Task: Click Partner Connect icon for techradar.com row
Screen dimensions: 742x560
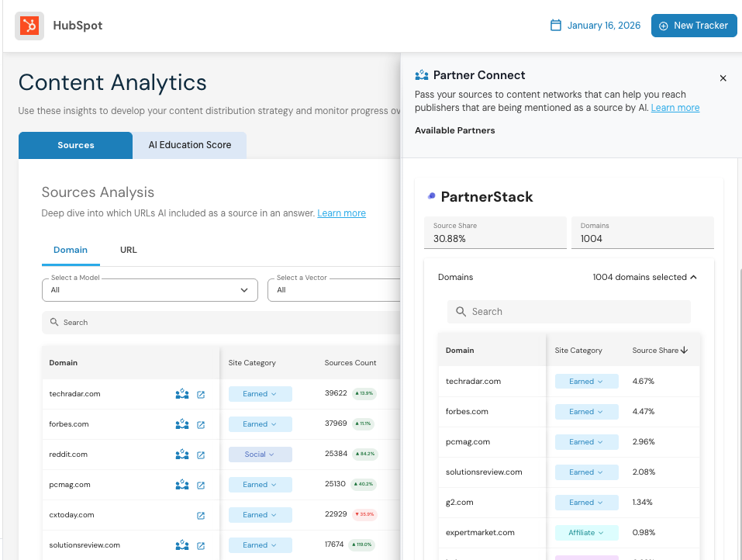Action: pos(182,394)
